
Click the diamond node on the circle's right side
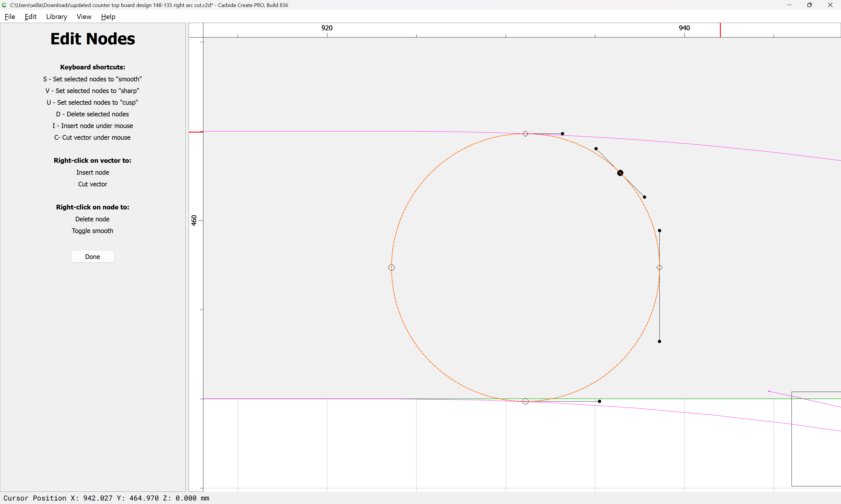pos(659,268)
